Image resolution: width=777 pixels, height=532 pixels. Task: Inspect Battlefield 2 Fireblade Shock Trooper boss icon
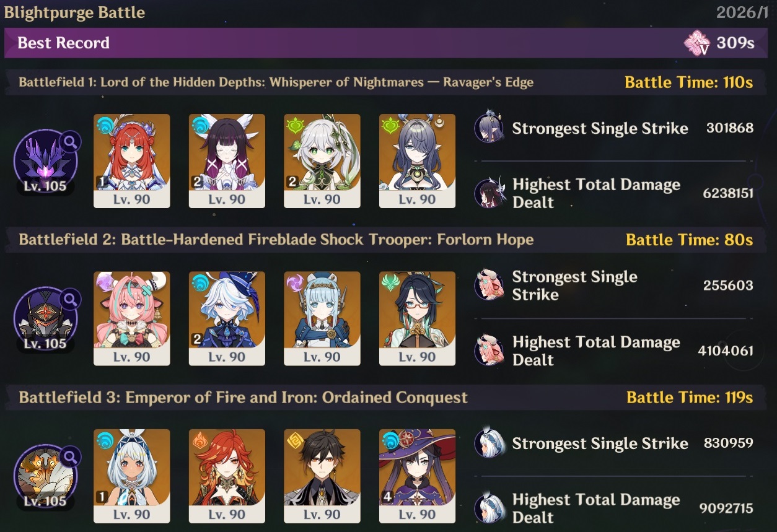(x=45, y=318)
